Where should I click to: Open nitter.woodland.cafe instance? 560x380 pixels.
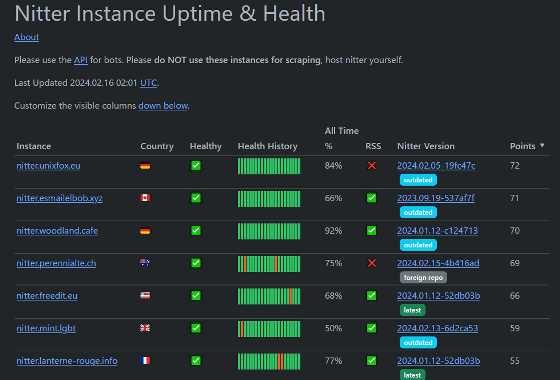coord(57,231)
